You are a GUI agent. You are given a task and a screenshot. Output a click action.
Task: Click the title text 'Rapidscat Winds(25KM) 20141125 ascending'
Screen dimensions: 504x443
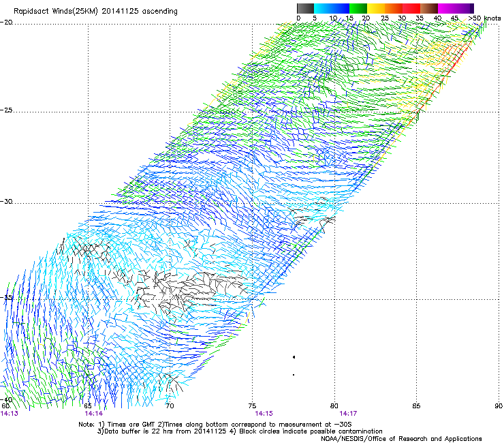(95, 11)
